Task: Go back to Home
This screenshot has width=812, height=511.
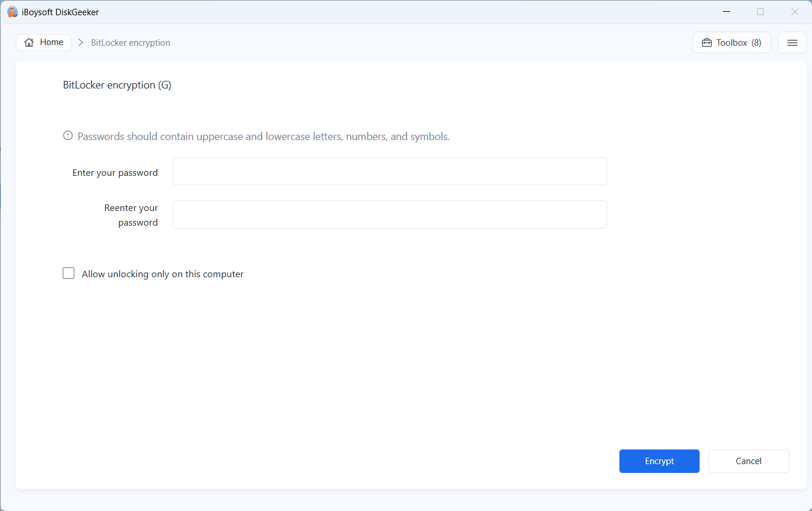Action: click(44, 42)
